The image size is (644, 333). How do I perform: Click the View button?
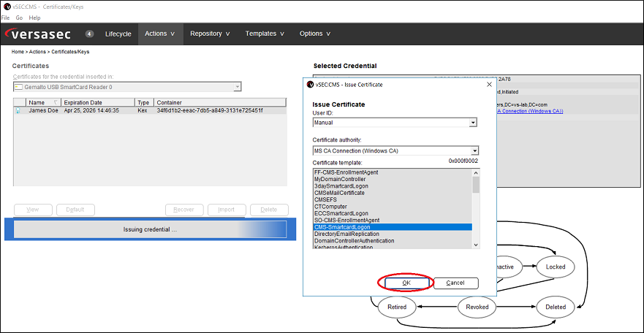[x=33, y=210]
